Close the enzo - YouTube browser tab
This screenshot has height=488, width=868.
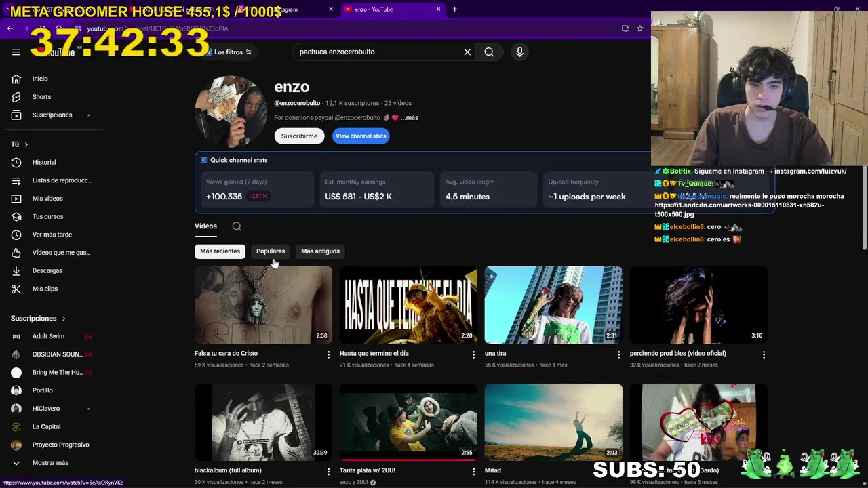pyautogui.click(x=439, y=9)
